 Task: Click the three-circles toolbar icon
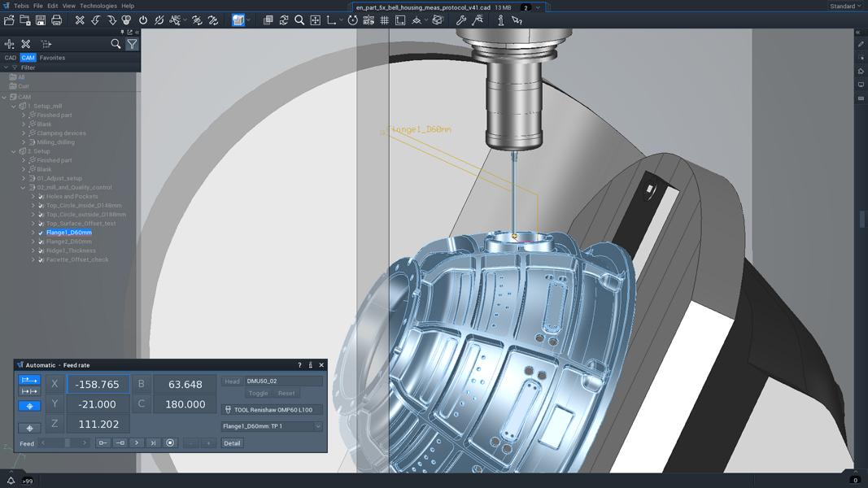pyautogui.click(x=127, y=20)
